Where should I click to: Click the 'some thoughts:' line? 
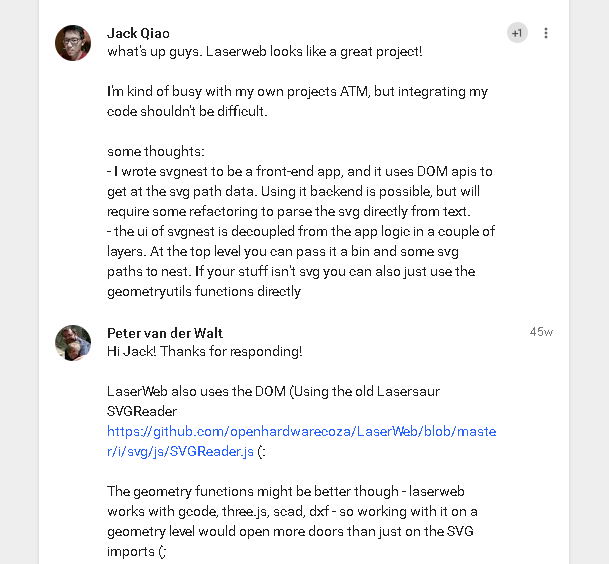(x=156, y=151)
